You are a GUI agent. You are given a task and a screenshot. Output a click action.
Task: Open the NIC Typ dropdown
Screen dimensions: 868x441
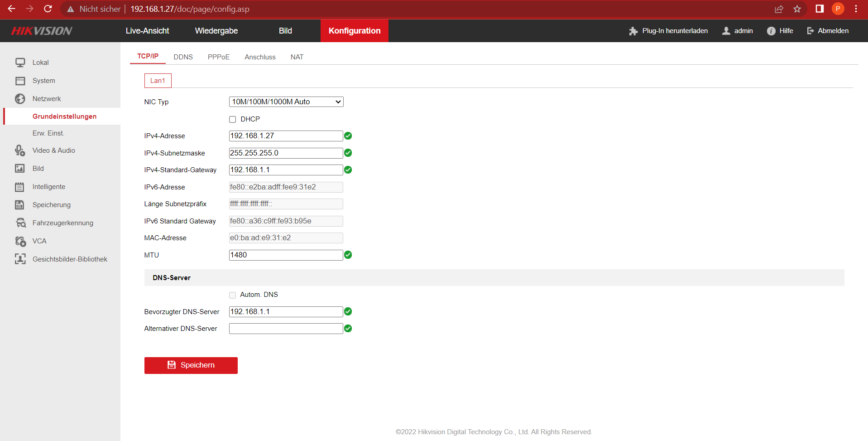click(x=286, y=102)
